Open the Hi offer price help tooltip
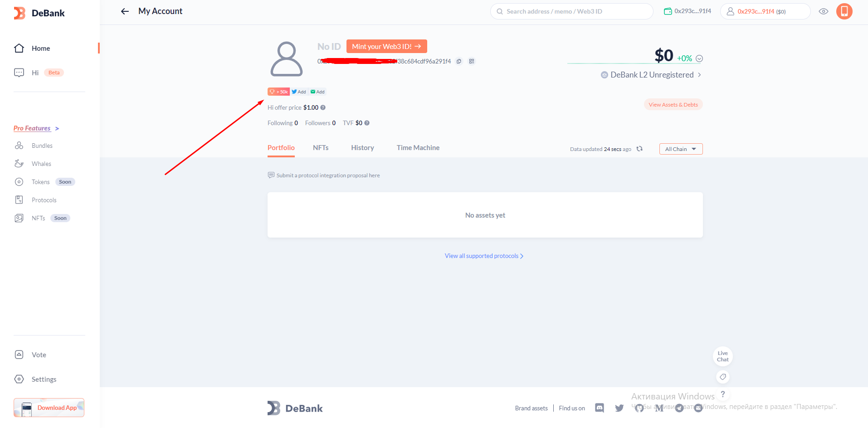This screenshot has height=428, width=868. [323, 107]
